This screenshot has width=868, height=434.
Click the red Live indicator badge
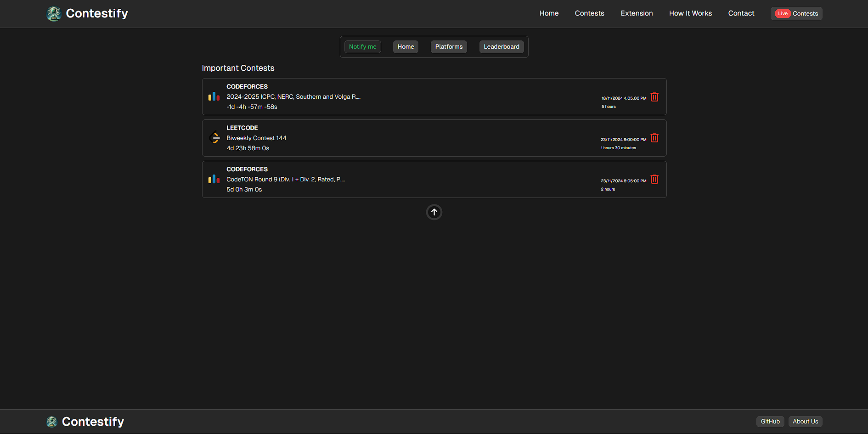(783, 13)
